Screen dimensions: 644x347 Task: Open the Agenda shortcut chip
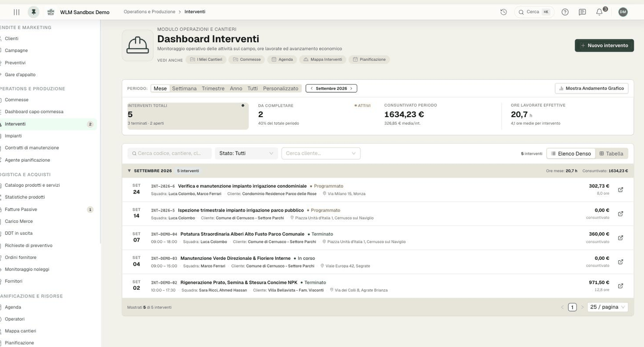(282, 60)
